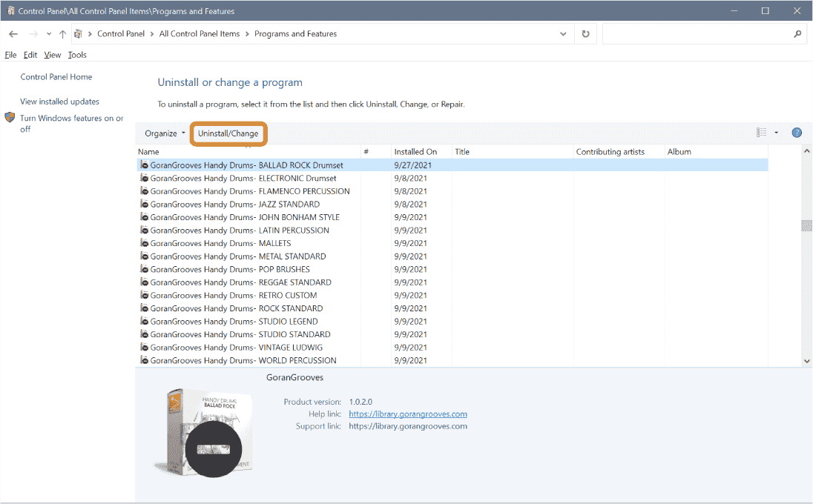Select ROCK STANDARD program icon
Viewport: 813px width, 504px height.
coord(144,308)
